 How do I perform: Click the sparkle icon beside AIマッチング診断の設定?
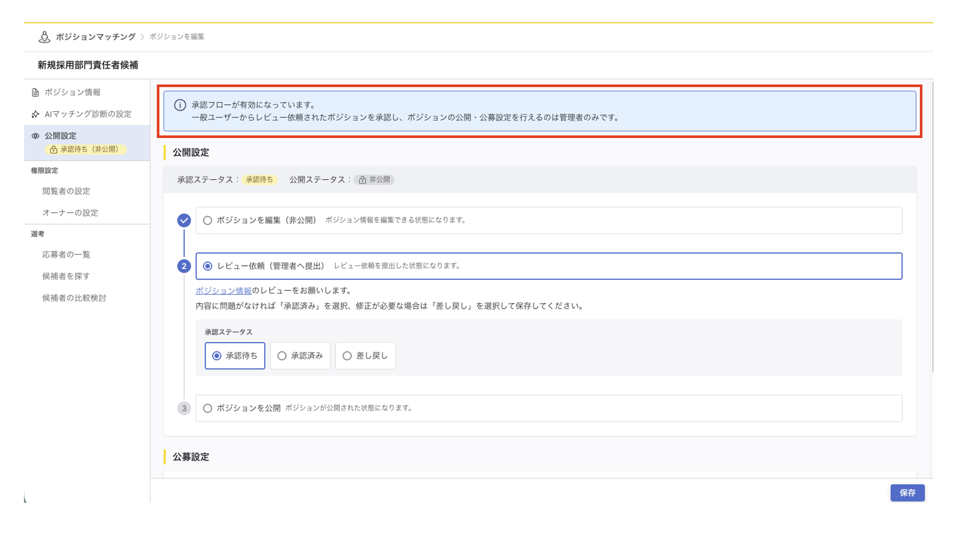35,114
